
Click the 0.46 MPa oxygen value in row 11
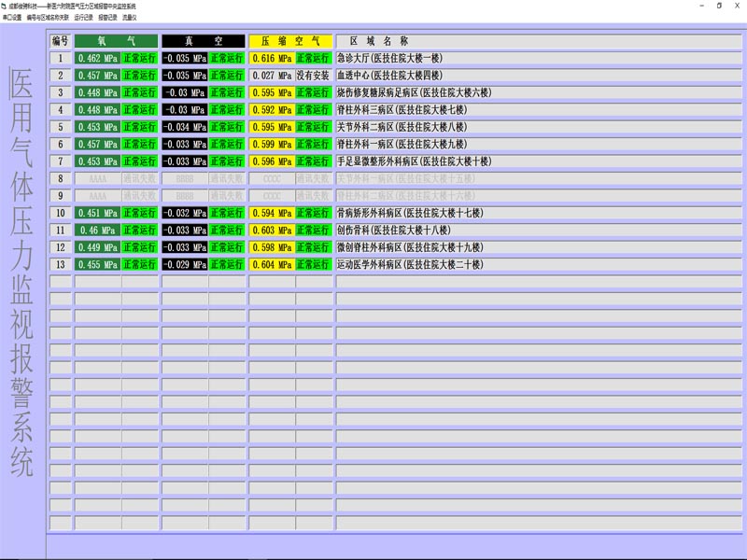tap(97, 231)
